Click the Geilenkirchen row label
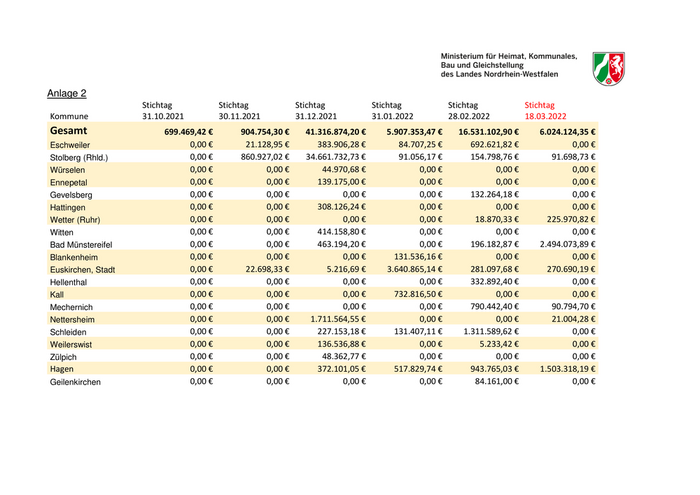This screenshot has width=700, height=495. click(x=76, y=381)
